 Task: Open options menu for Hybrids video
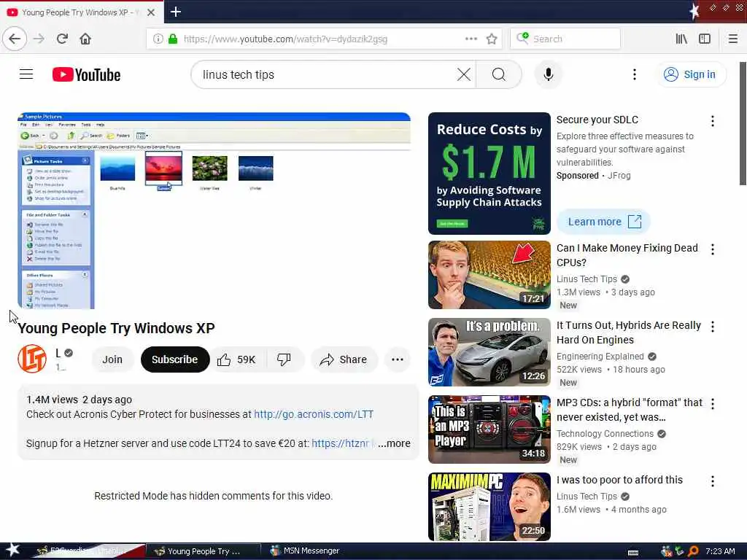712,326
